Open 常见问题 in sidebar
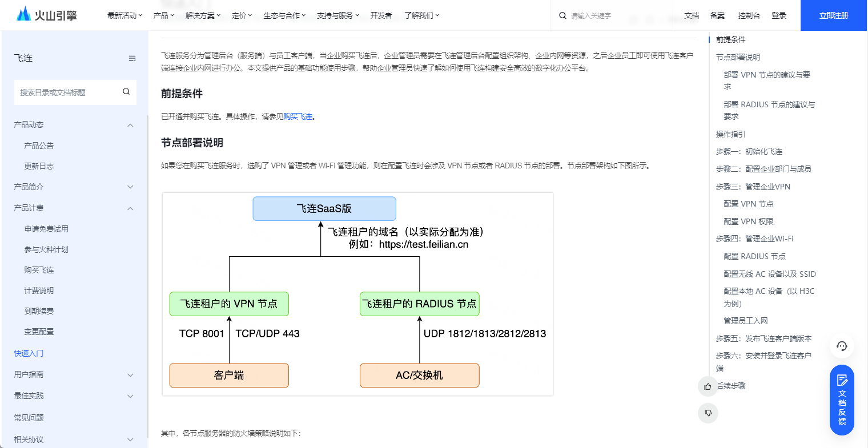Viewport: 868px width, 448px height. (x=29, y=418)
